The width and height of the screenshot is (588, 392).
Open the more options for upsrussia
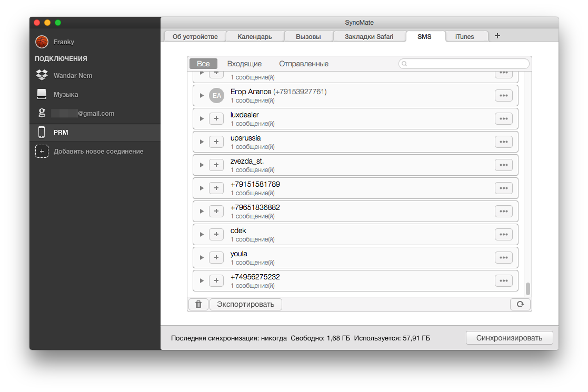(x=503, y=142)
